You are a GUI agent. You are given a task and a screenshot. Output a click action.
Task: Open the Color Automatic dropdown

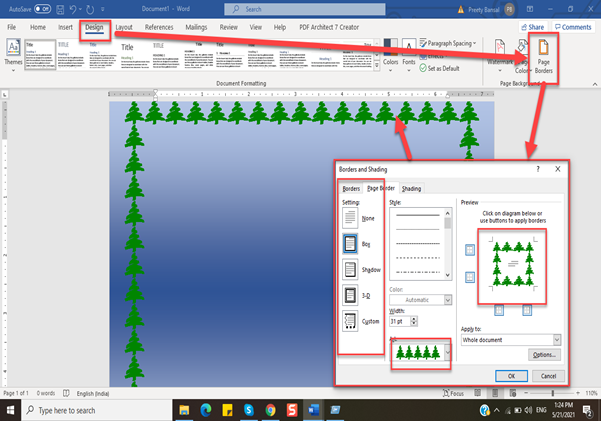420,300
